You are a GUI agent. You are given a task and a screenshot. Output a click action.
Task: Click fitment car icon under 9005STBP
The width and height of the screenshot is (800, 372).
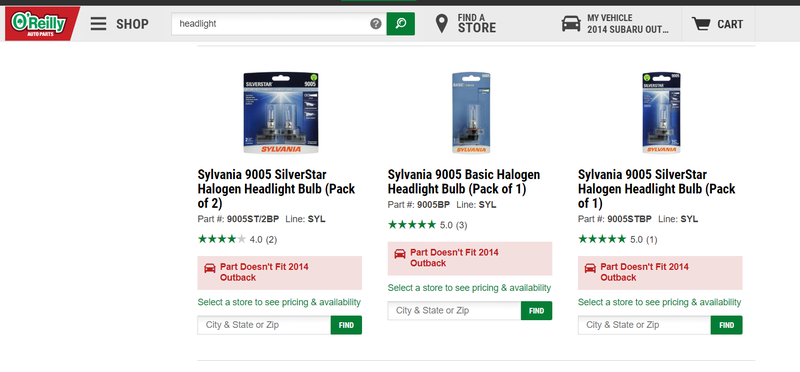pos(590,267)
